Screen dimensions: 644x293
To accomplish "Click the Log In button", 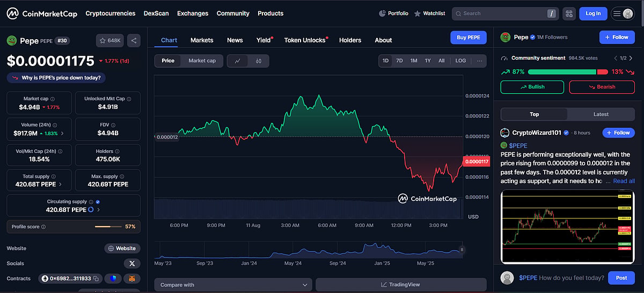I will [593, 13].
